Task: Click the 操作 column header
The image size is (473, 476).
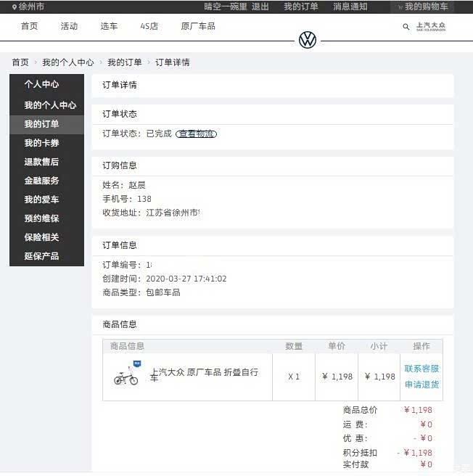Action: [x=421, y=346]
